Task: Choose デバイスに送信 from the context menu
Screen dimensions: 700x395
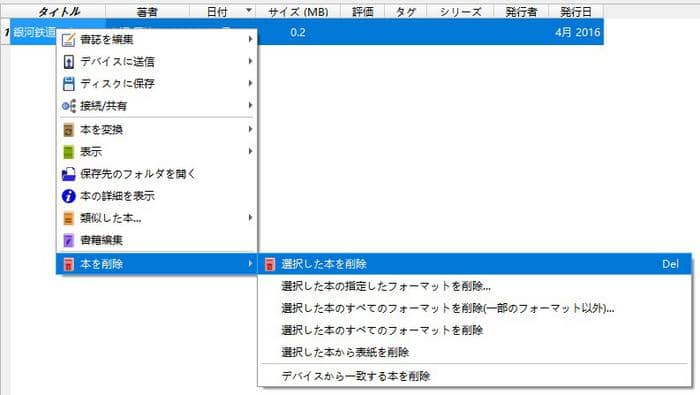Action: pyautogui.click(x=157, y=62)
